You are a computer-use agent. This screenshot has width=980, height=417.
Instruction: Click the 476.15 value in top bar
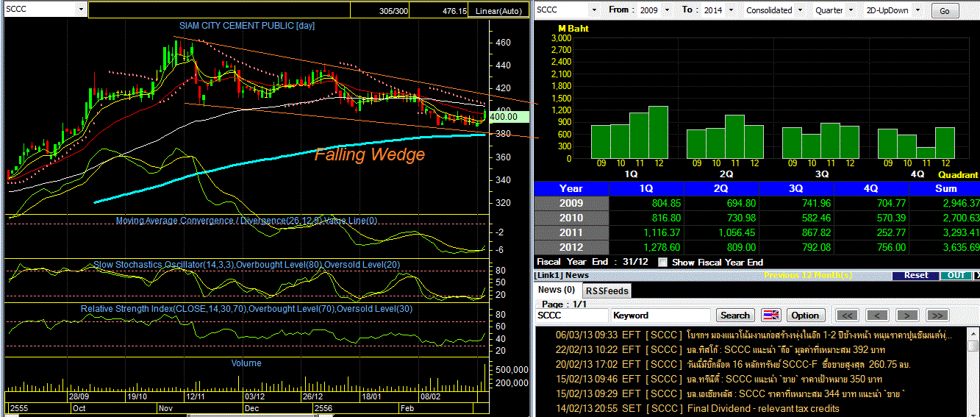[454, 11]
